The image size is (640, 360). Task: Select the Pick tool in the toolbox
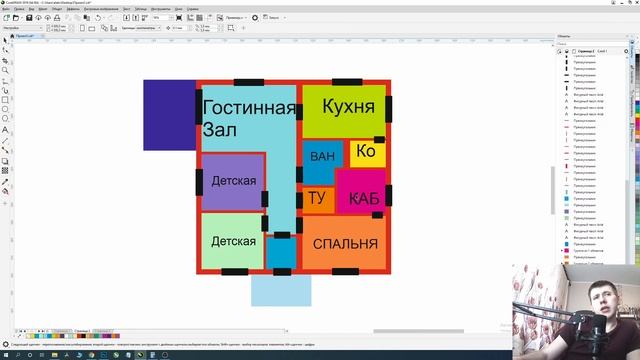tap(5, 40)
